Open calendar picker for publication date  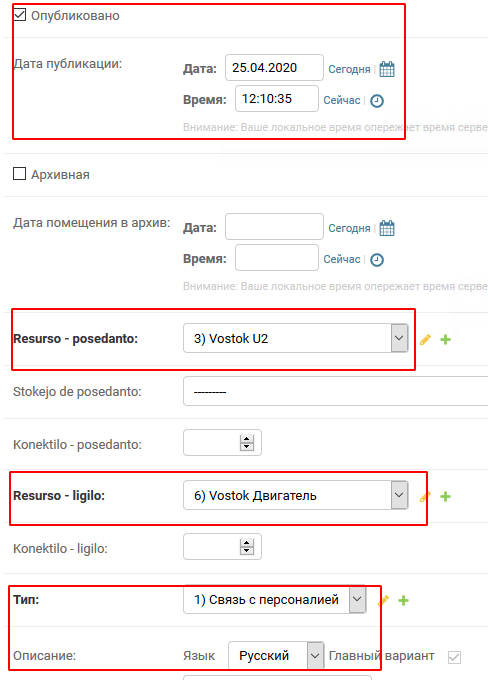[387, 69]
